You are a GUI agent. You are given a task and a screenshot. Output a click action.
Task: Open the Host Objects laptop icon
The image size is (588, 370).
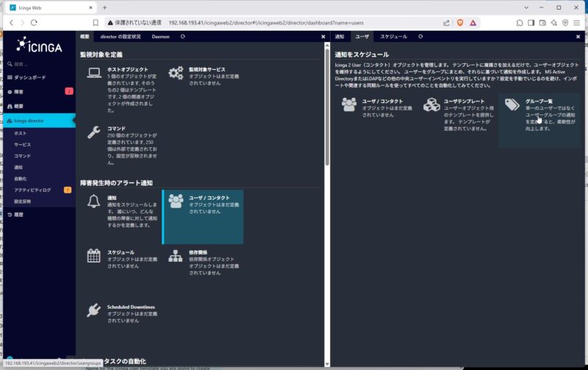click(94, 72)
